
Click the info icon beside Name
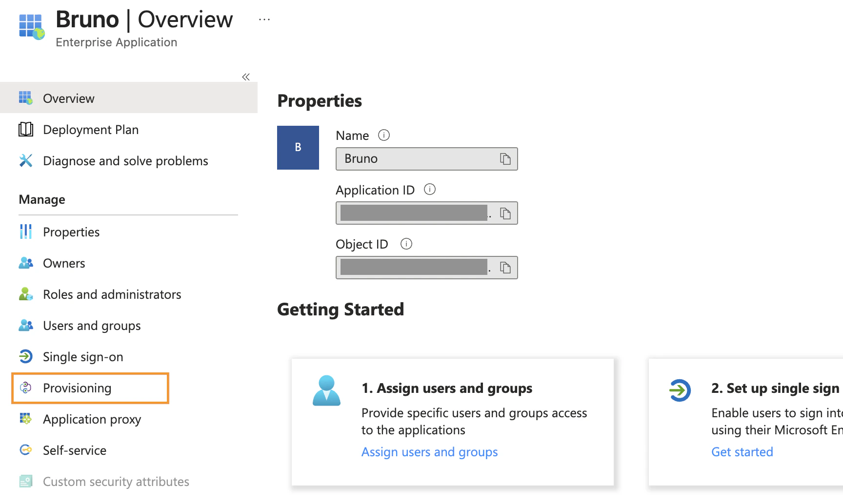tap(383, 136)
